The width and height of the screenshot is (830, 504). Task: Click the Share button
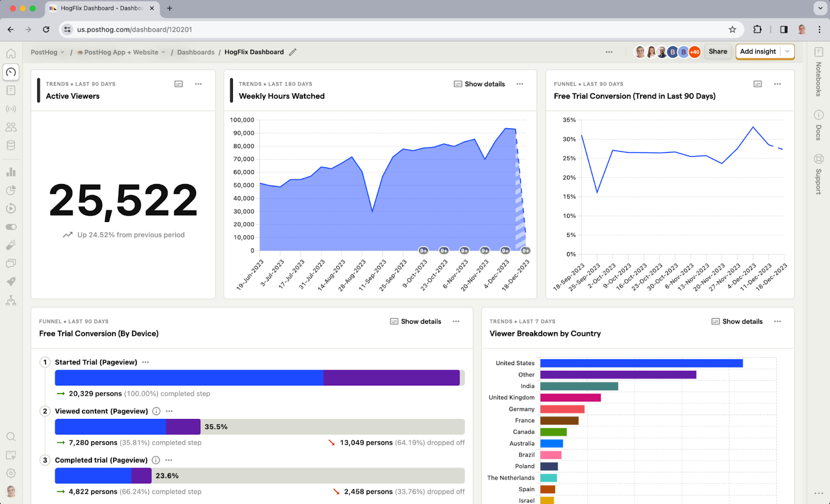point(717,51)
